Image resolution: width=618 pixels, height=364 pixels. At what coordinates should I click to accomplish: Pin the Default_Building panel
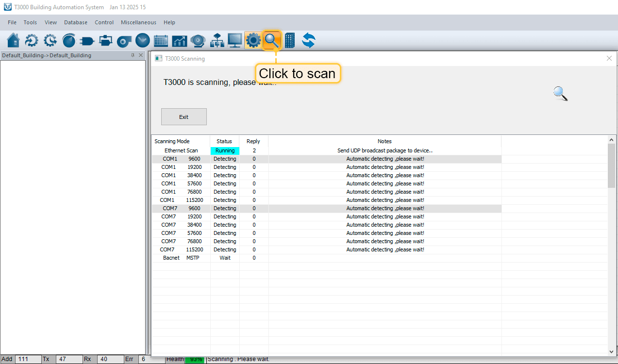coord(133,55)
